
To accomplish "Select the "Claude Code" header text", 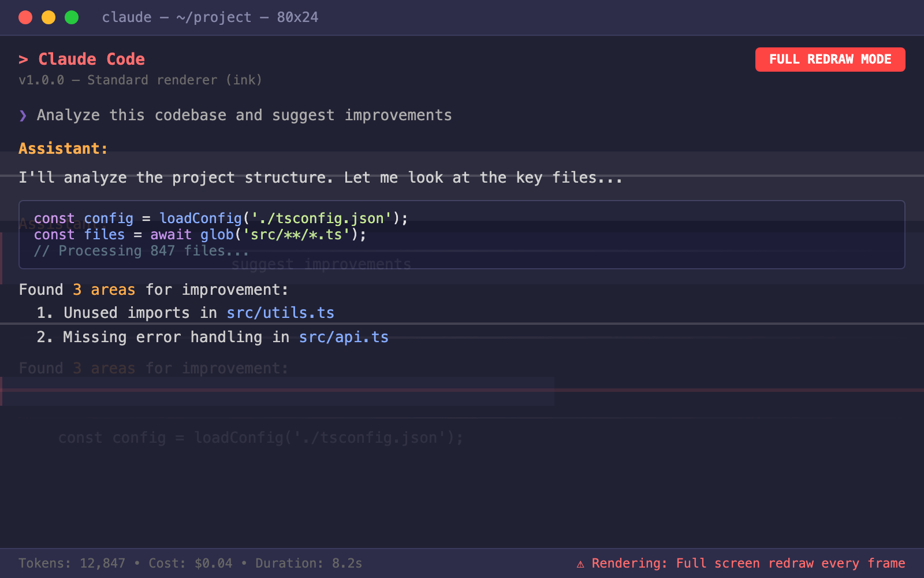I will pyautogui.click(x=92, y=59).
